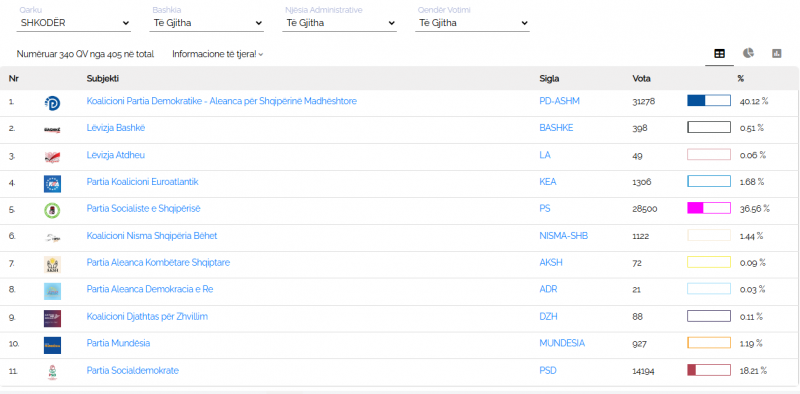Switch to pie chart view icon
The height and width of the screenshot is (394, 800).
tap(748, 53)
